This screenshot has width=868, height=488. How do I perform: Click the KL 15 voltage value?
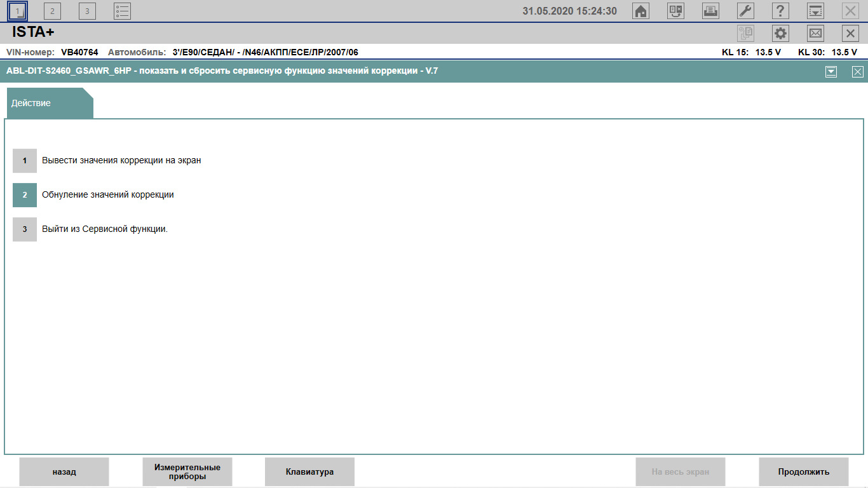(768, 52)
